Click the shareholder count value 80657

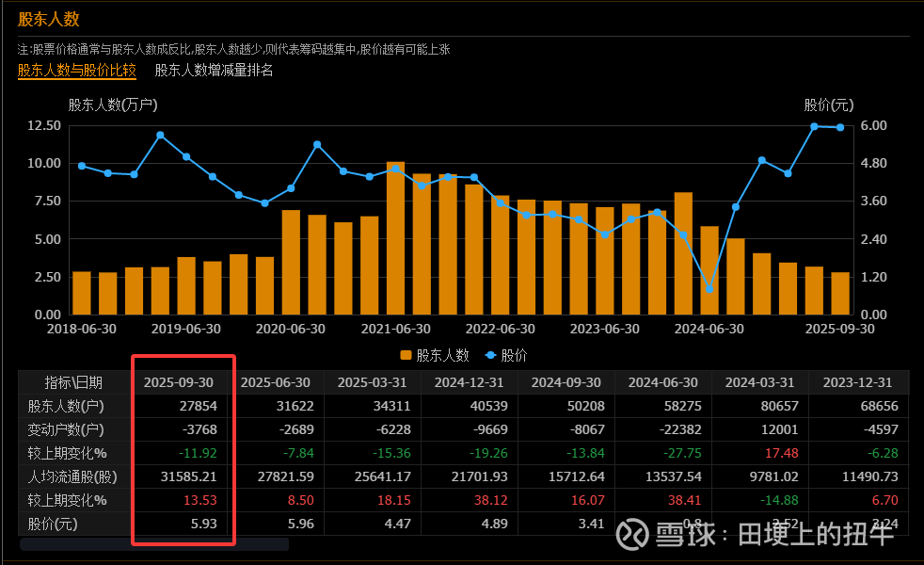click(x=780, y=406)
